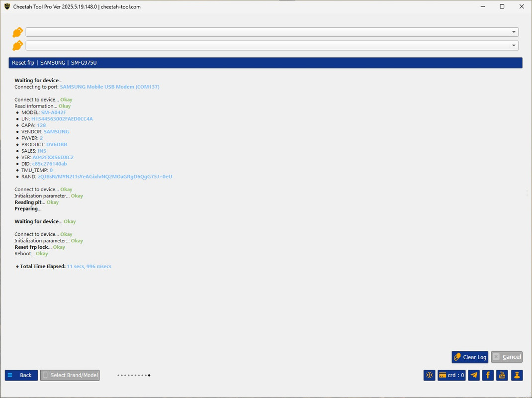Select the DID value c85c276140ab

click(x=50, y=164)
